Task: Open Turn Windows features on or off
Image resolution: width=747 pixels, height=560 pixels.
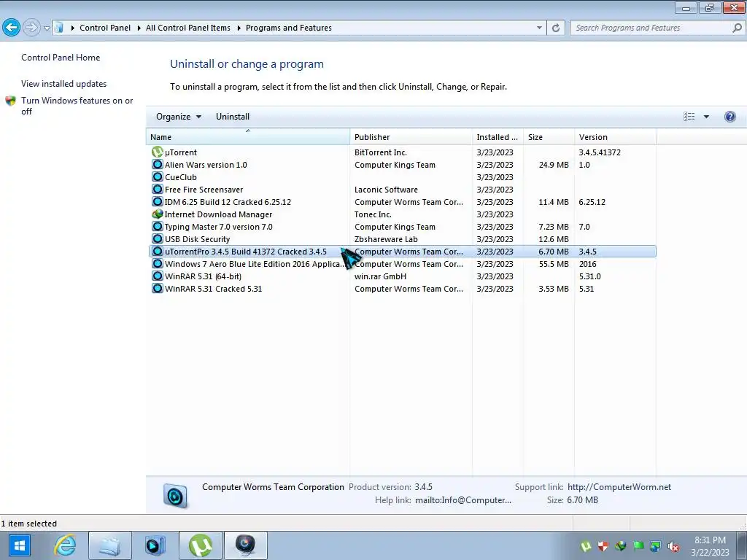Action: coord(77,106)
